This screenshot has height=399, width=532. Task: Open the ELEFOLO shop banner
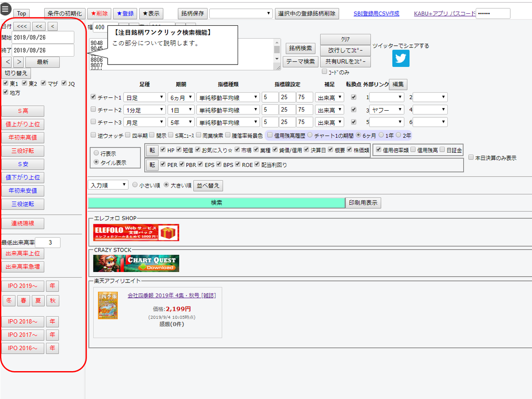pos(136,232)
